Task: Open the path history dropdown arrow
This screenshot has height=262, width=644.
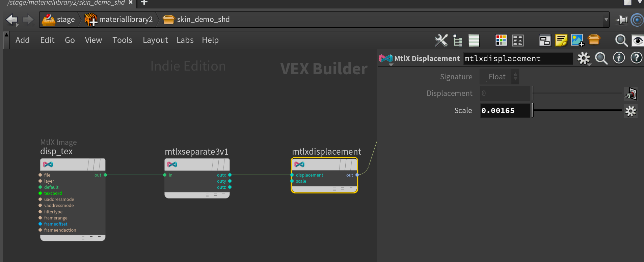Action: coord(606,20)
